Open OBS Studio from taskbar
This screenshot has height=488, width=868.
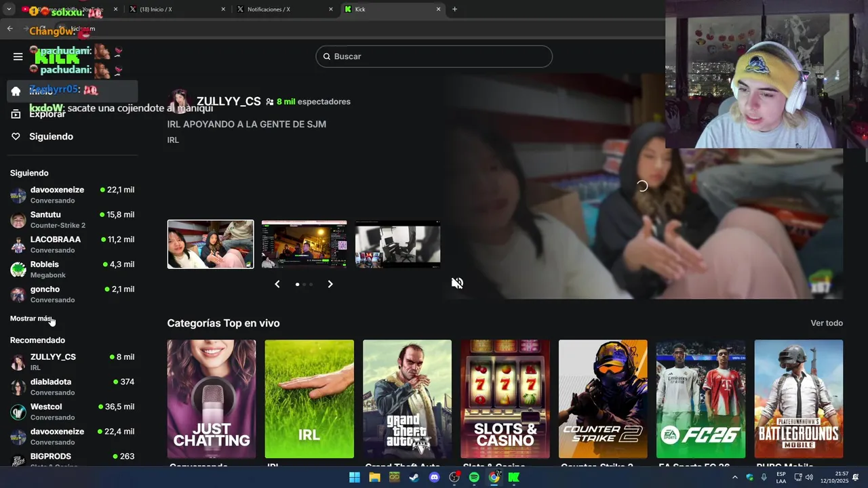[x=454, y=477]
